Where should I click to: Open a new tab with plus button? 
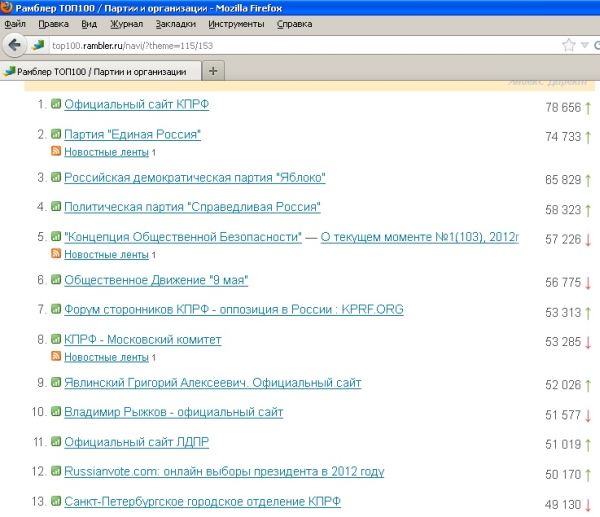[214, 71]
